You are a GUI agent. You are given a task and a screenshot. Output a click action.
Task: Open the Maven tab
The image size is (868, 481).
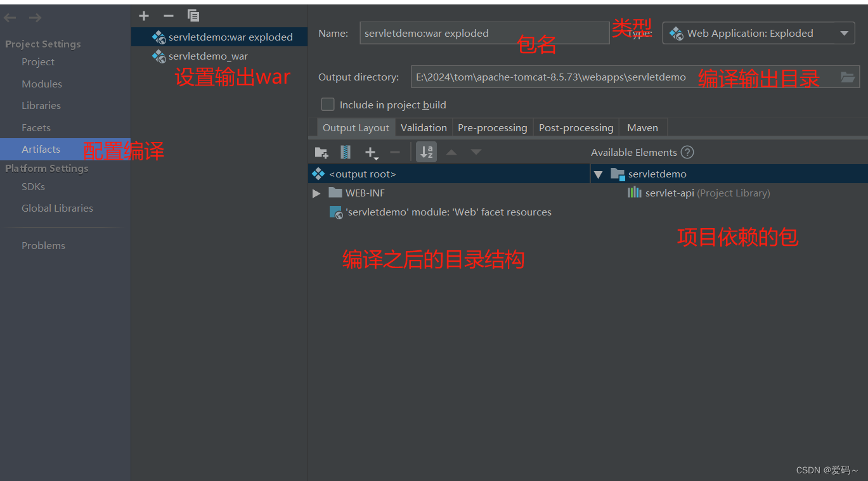point(642,127)
